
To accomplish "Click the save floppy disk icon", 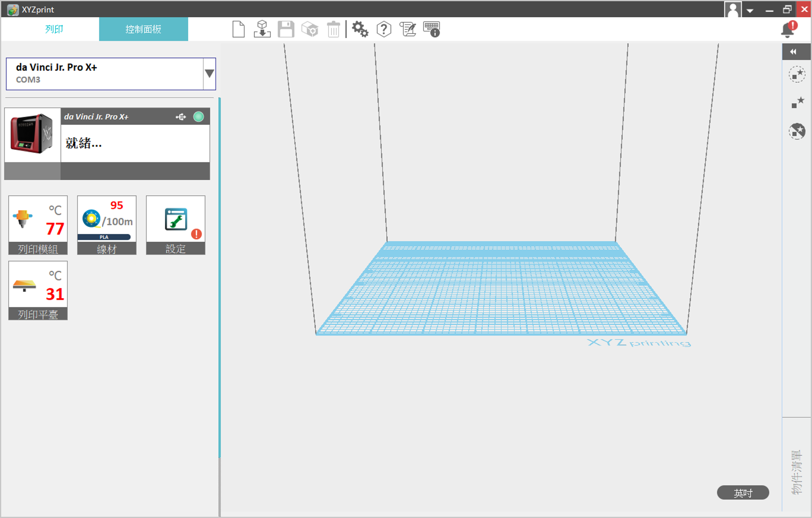I will [x=286, y=29].
